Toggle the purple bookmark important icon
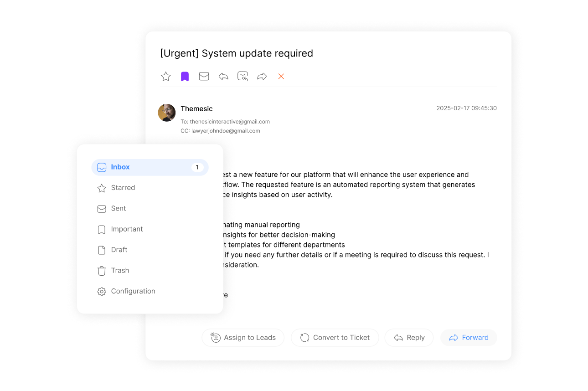The height and width of the screenshot is (391, 588). pyautogui.click(x=185, y=76)
